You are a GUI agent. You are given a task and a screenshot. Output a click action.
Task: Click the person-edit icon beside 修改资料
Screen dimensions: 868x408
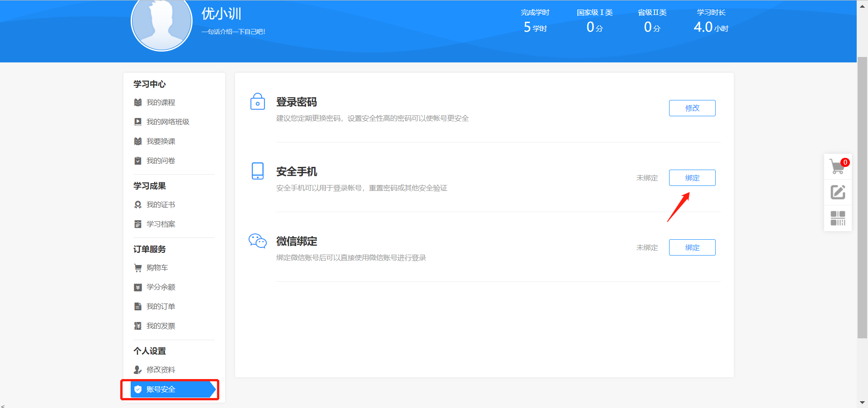point(138,370)
